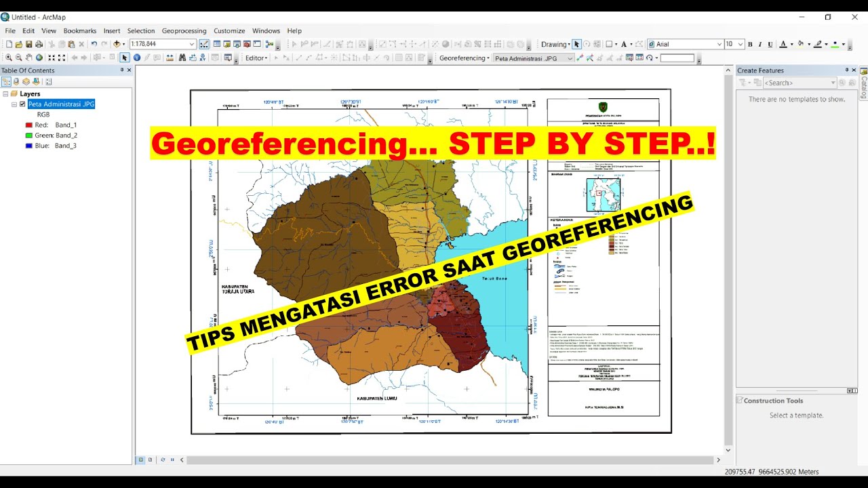Select the Zoom In tool

point(9,58)
